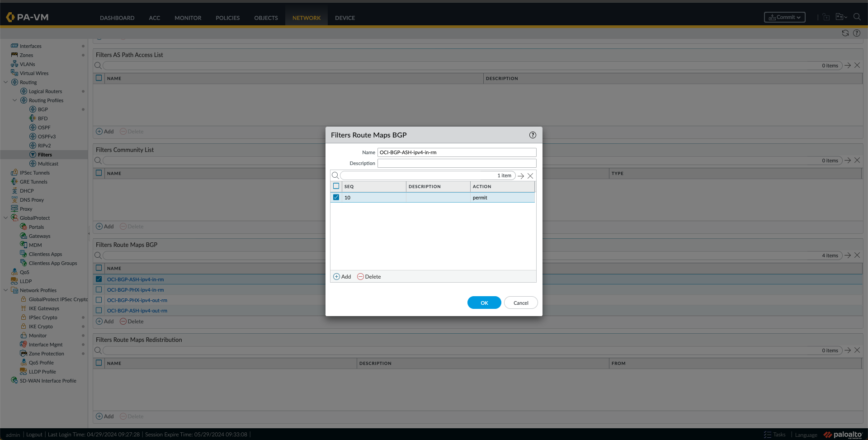Confirm the dialog with OK
The width and height of the screenshot is (868, 440).
click(484, 303)
